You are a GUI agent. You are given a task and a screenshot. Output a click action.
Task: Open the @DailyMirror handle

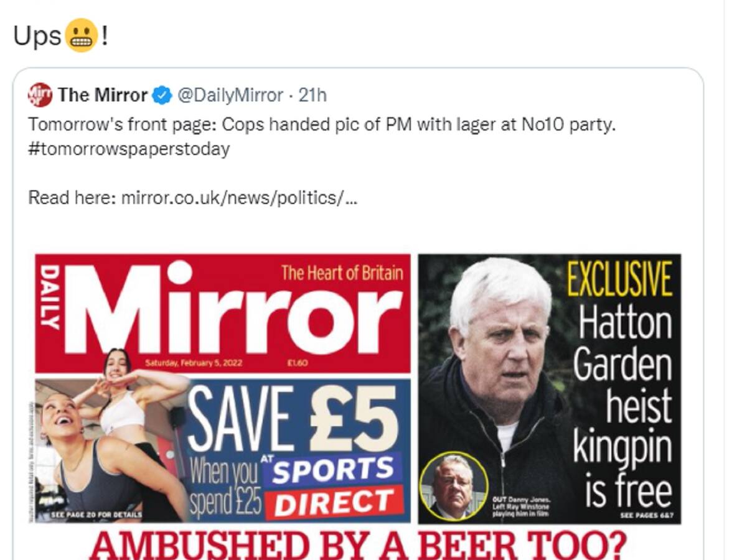[x=230, y=95]
